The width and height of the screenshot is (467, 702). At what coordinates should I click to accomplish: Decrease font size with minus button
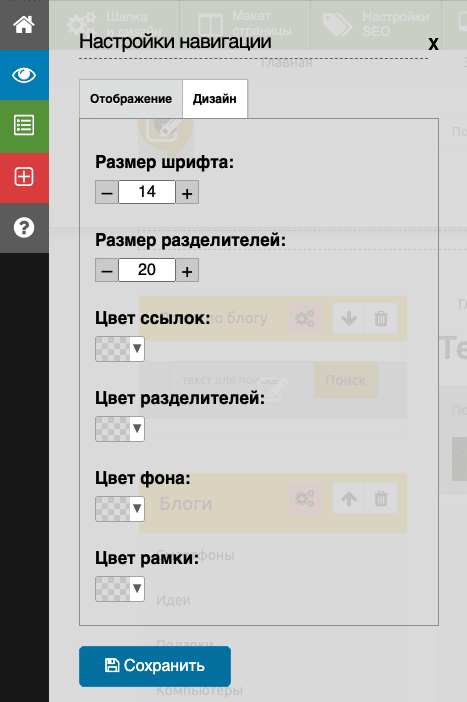107,193
